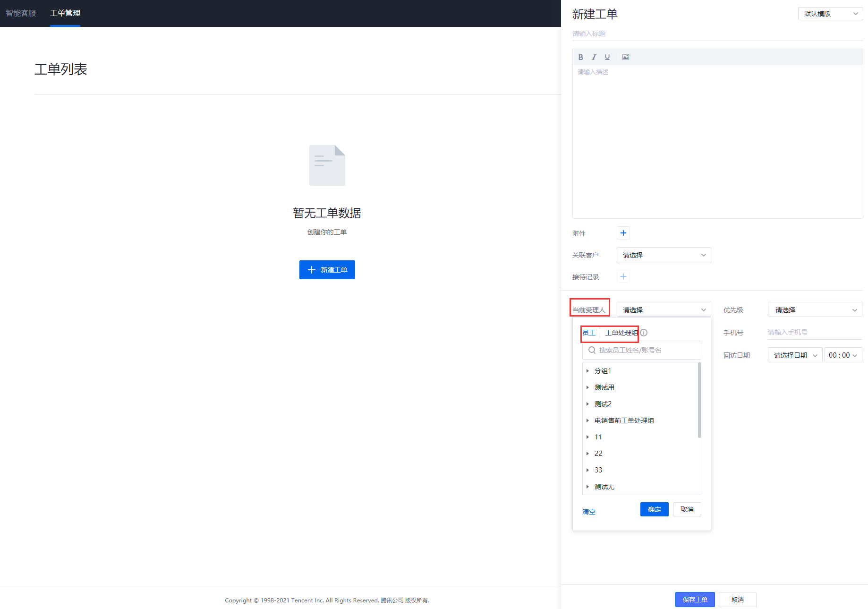Apply underline formatting in description editor
868x609 pixels.
tap(607, 57)
